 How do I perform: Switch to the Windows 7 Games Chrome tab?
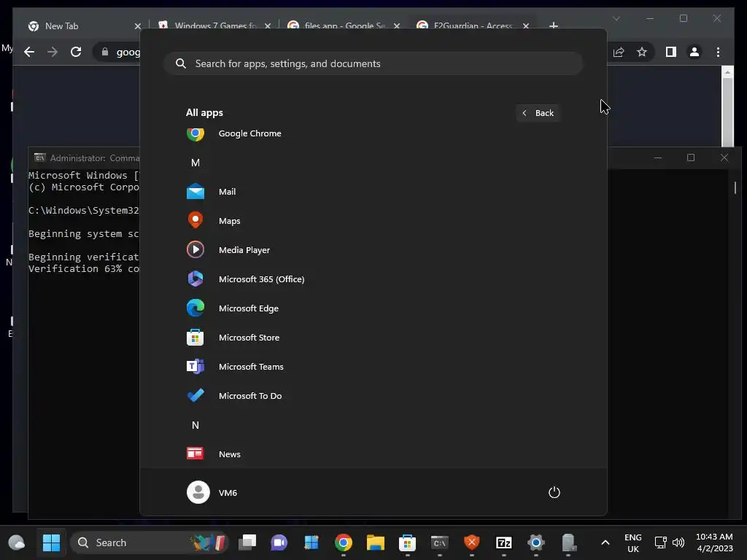click(215, 26)
